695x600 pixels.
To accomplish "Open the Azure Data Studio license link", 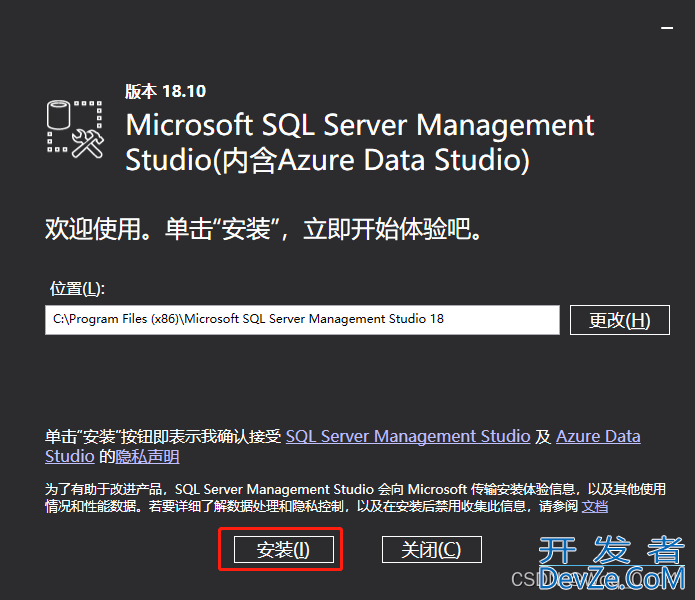I will [598, 436].
